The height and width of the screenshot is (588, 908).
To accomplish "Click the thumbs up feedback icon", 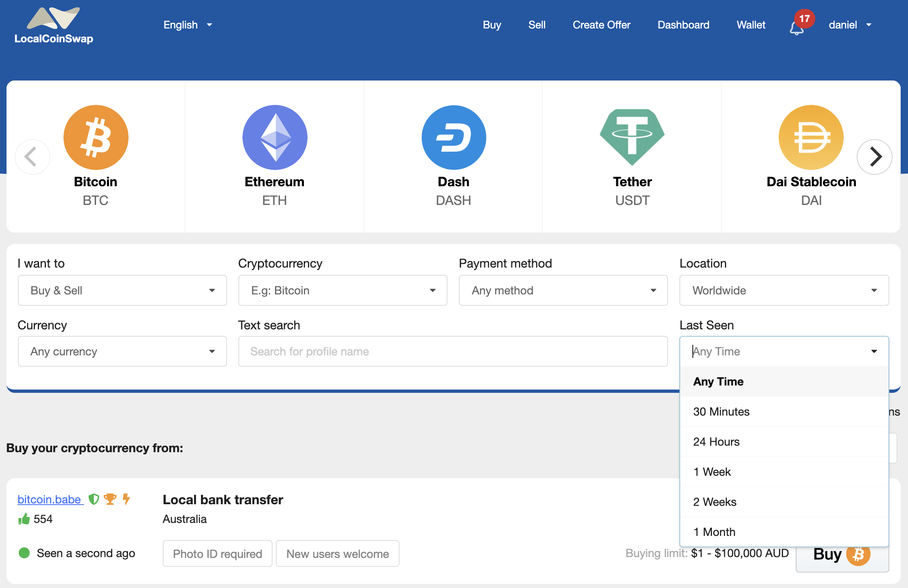I will (24, 519).
